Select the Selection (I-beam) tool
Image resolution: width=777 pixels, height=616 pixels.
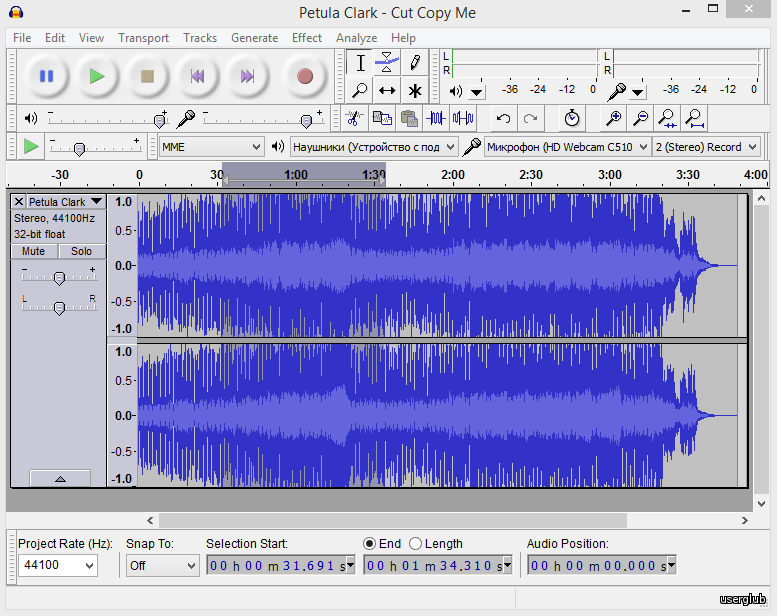(x=360, y=63)
